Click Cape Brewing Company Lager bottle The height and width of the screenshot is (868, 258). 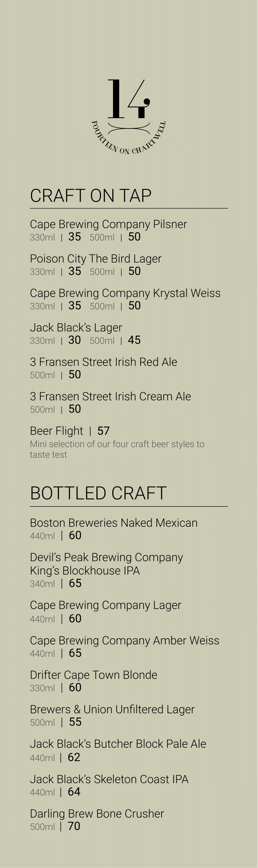[x=105, y=605]
